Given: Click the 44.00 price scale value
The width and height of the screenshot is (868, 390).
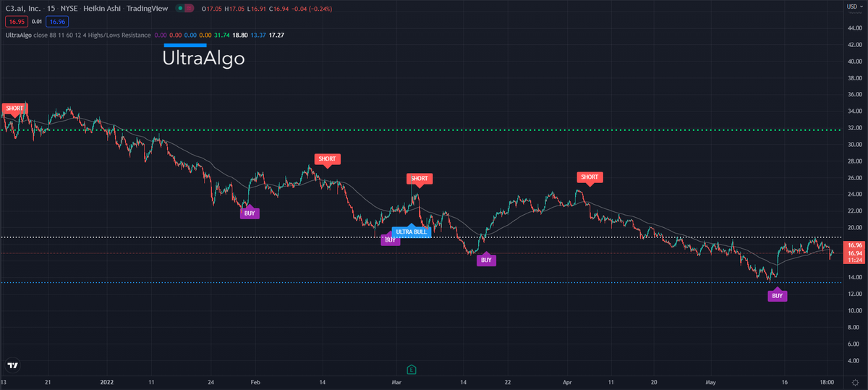Looking at the screenshot, I should [x=854, y=27].
